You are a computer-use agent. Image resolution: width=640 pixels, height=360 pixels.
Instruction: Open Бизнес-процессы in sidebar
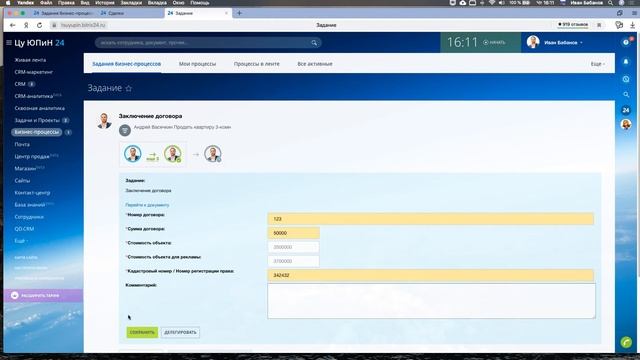pos(37,132)
